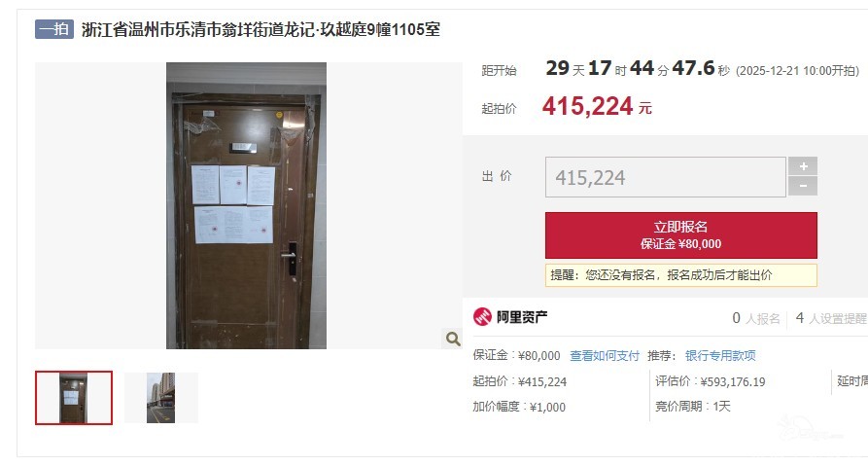Click the 阿里资产 logo icon
Viewport: 868px width, 466px height.
482,317
